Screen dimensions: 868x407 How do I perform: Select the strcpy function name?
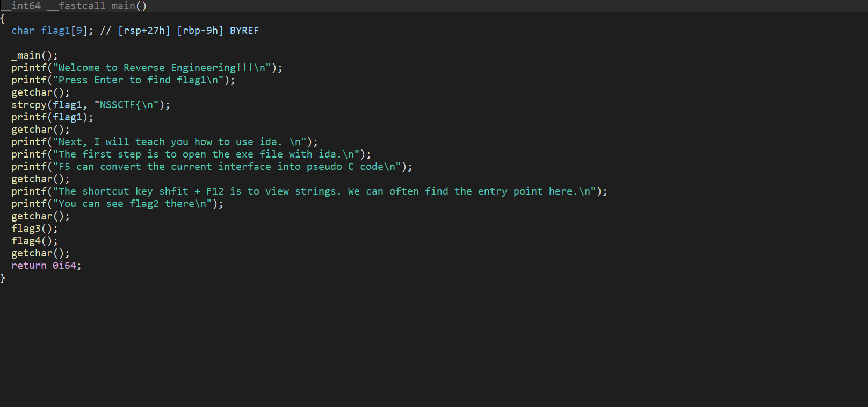point(29,105)
